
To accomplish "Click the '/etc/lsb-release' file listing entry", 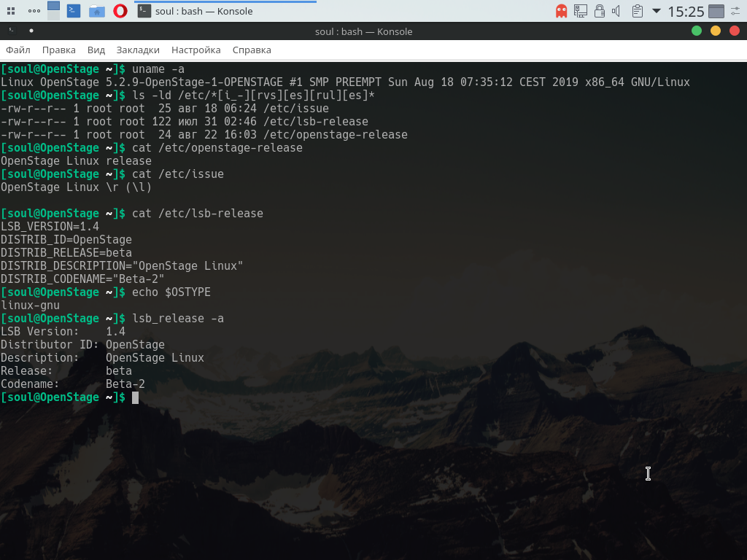I will coord(316,122).
